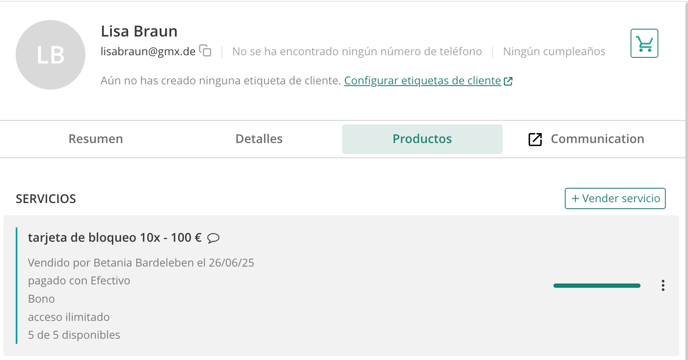Open the Communication tab
The height and width of the screenshot is (360, 688).
pyautogui.click(x=586, y=139)
